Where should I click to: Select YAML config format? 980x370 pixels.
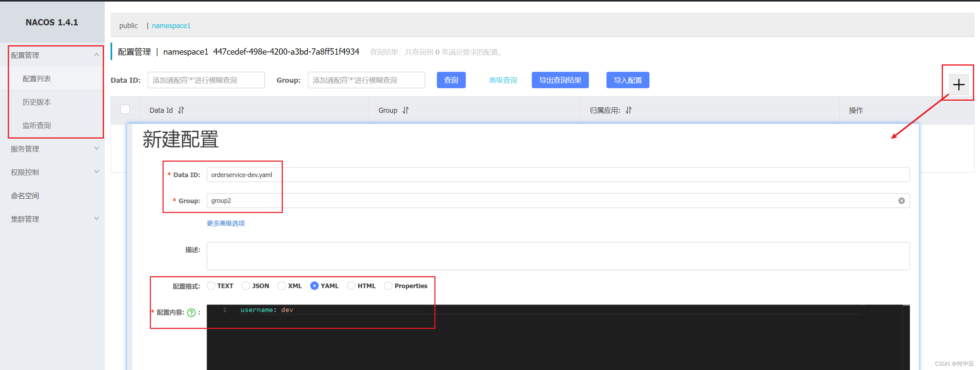(x=314, y=286)
